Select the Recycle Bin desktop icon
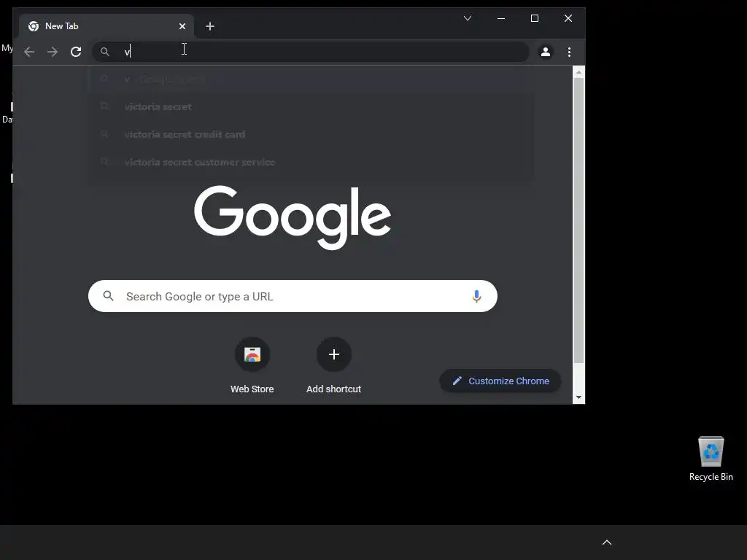 coord(711,459)
